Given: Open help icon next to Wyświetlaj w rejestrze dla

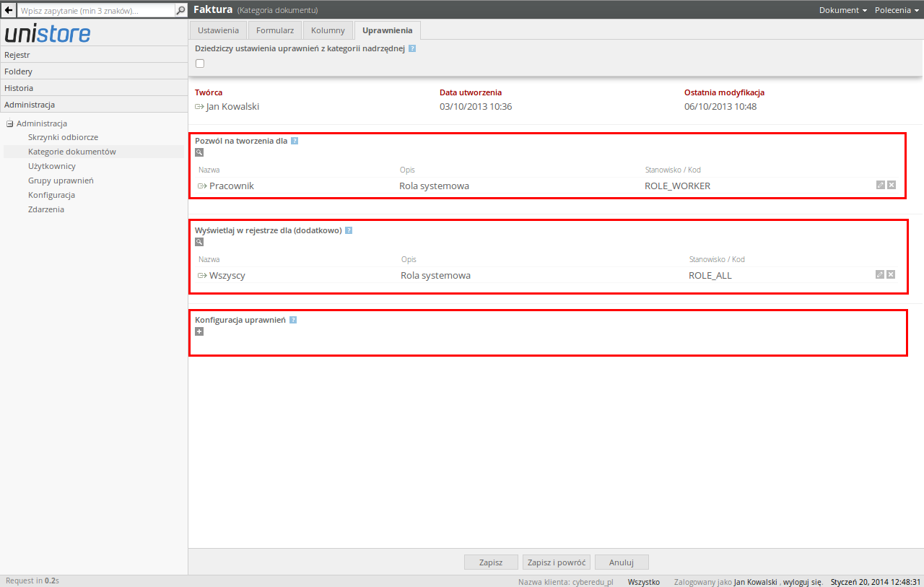Looking at the screenshot, I should point(349,230).
